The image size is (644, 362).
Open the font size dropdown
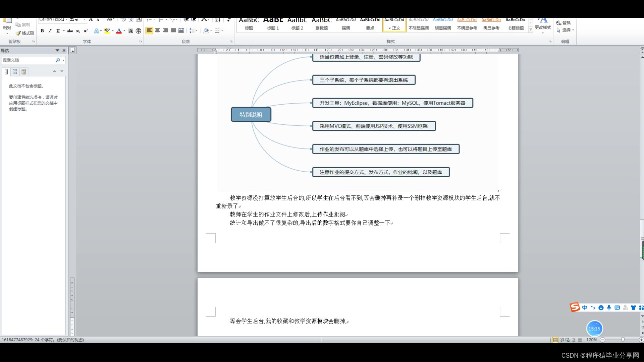click(x=85, y=19)
